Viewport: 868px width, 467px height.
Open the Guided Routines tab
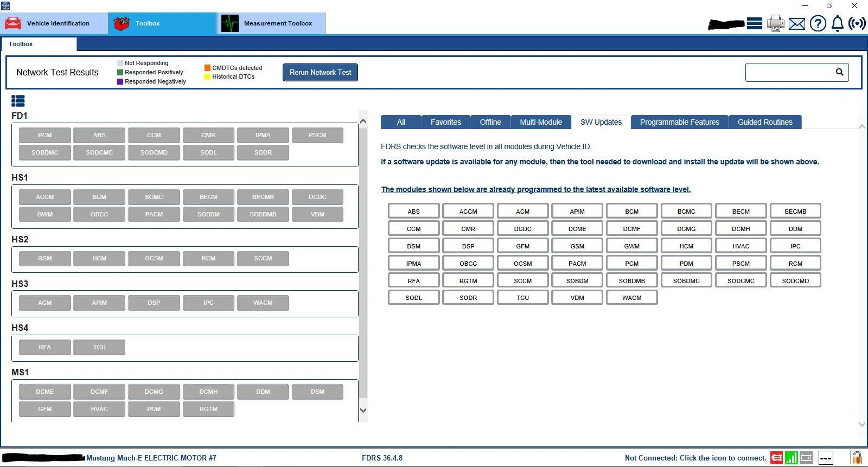click(765, 122)
